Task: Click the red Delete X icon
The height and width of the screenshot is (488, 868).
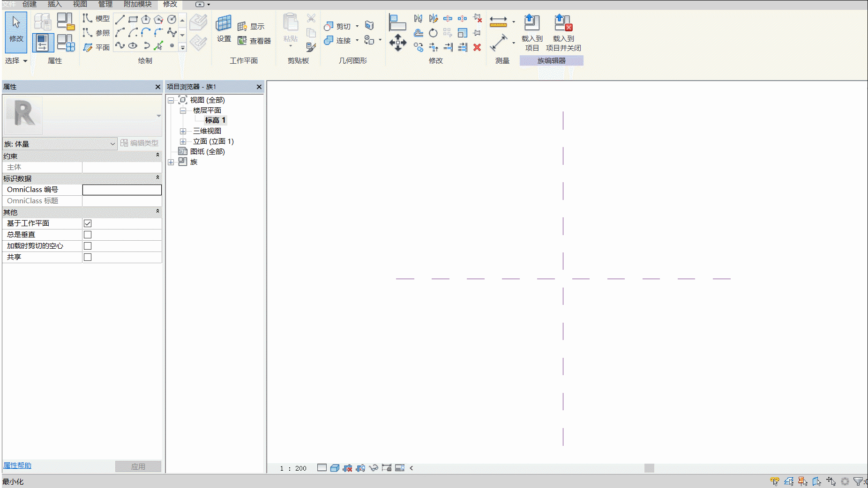Action: point(477,47)
